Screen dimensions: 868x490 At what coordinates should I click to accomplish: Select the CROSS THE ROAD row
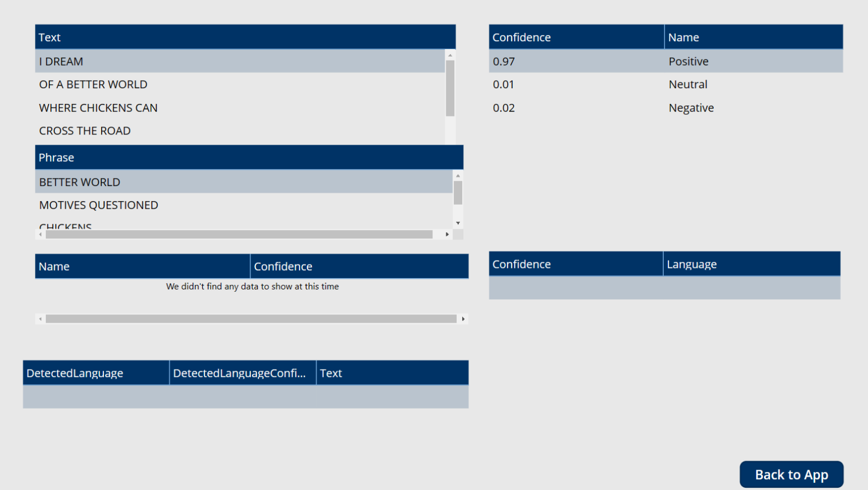(x=226, y=131)
